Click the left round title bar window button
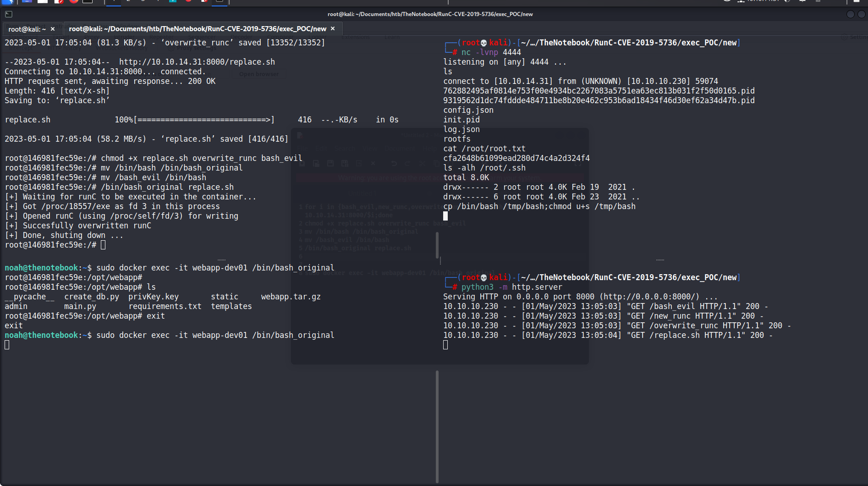 pos(850,14)
